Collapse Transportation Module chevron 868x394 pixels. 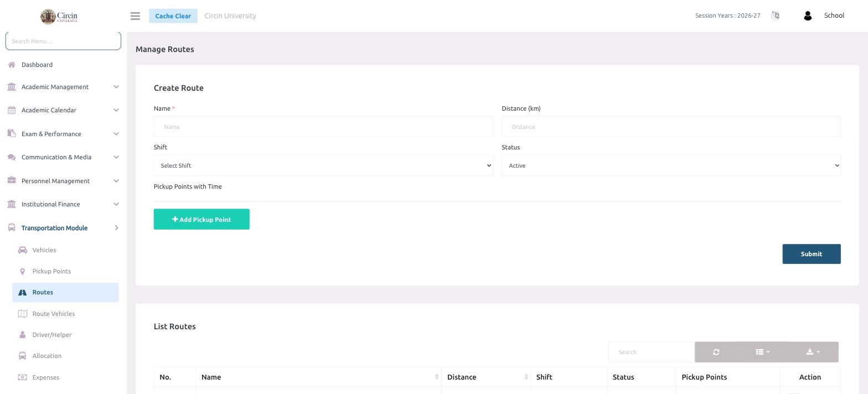tap(116, 228)
